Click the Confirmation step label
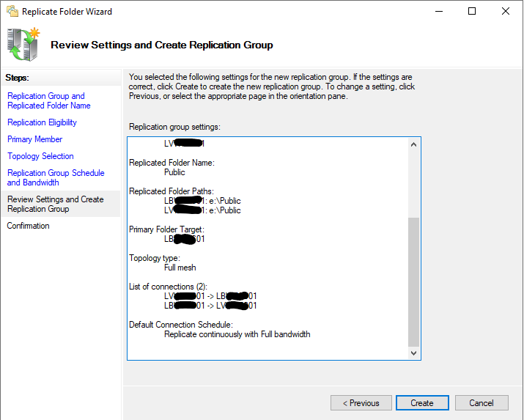 click(x=28, y=226)
